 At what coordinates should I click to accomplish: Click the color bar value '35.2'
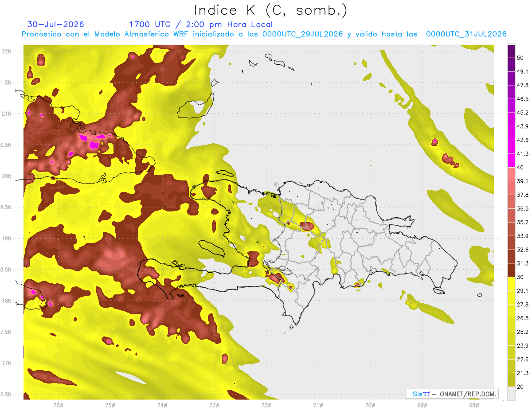[523, 222]
